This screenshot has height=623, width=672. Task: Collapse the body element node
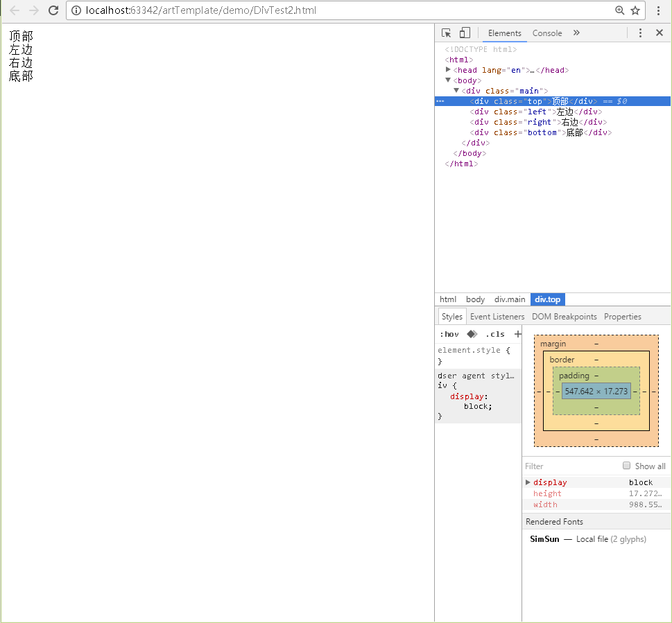click(448, 80)
